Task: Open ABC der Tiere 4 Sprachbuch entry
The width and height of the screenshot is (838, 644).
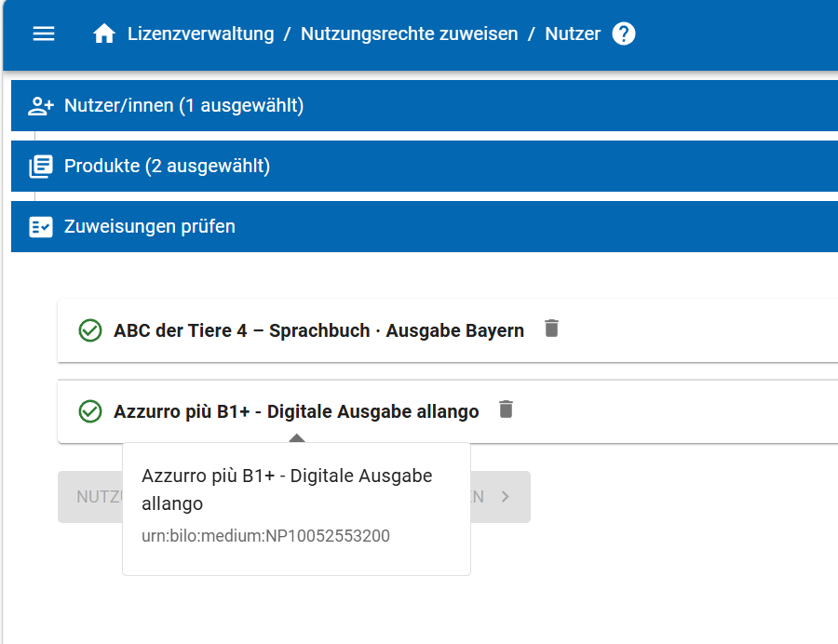Action: [x=318, y=330]
